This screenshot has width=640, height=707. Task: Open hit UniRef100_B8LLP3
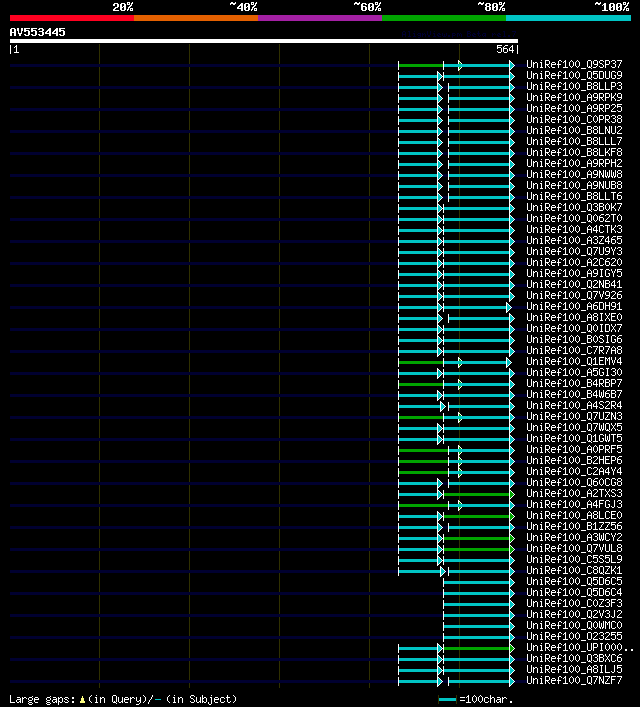click(x=574, y=86)
